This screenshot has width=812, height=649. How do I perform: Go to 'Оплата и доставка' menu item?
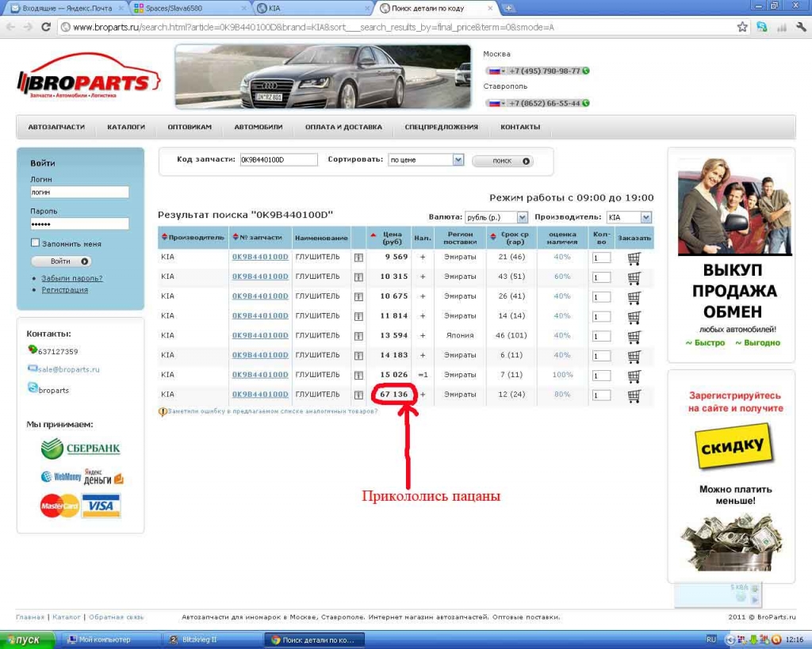(x=343, y=127)
